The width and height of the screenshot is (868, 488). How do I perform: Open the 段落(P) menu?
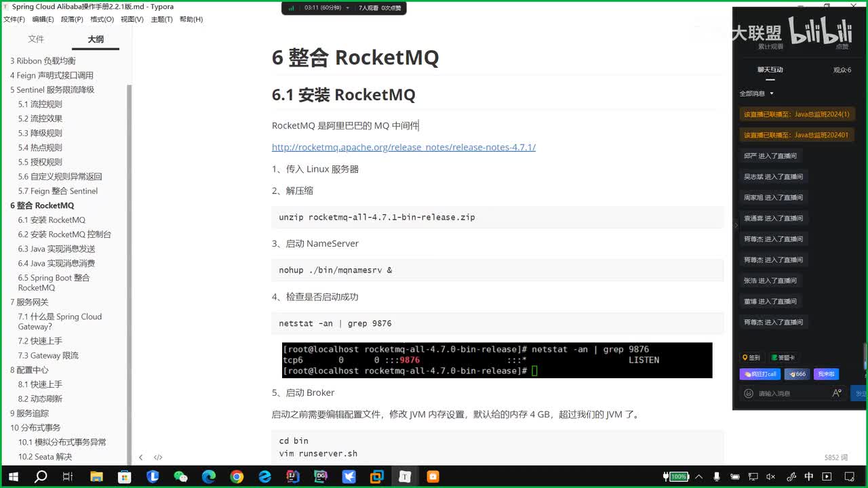point(73,19)
